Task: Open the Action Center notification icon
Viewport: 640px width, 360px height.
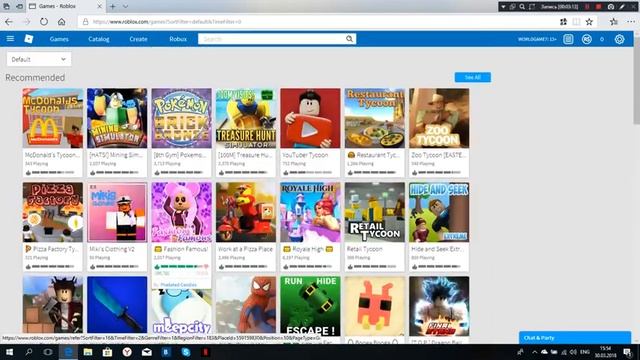Action: pos(627,352)
